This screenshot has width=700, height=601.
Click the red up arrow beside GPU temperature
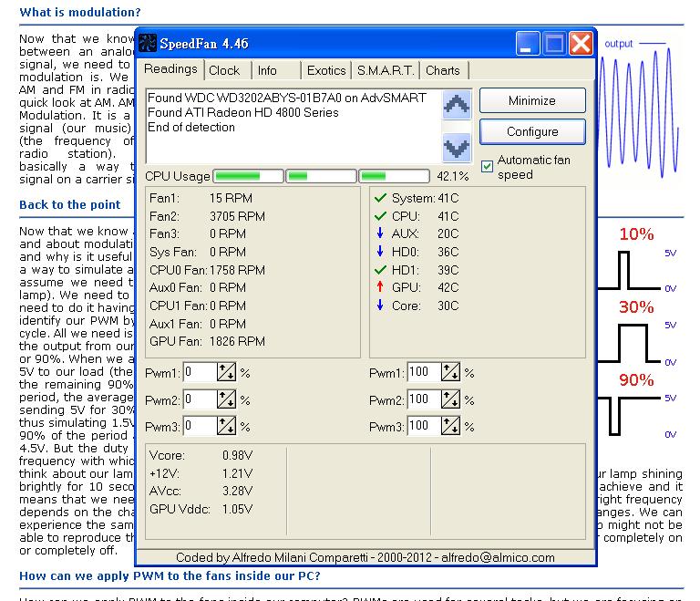[380, 287]
